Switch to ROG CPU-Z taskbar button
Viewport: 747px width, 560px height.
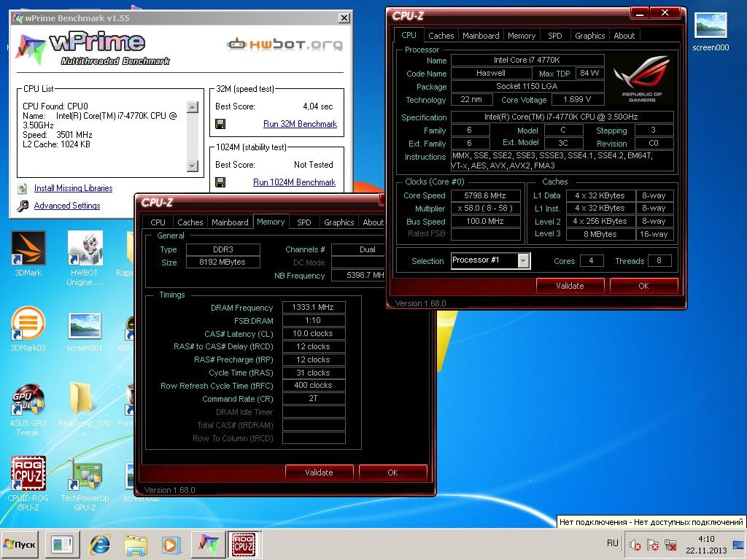tap(244, 544)
